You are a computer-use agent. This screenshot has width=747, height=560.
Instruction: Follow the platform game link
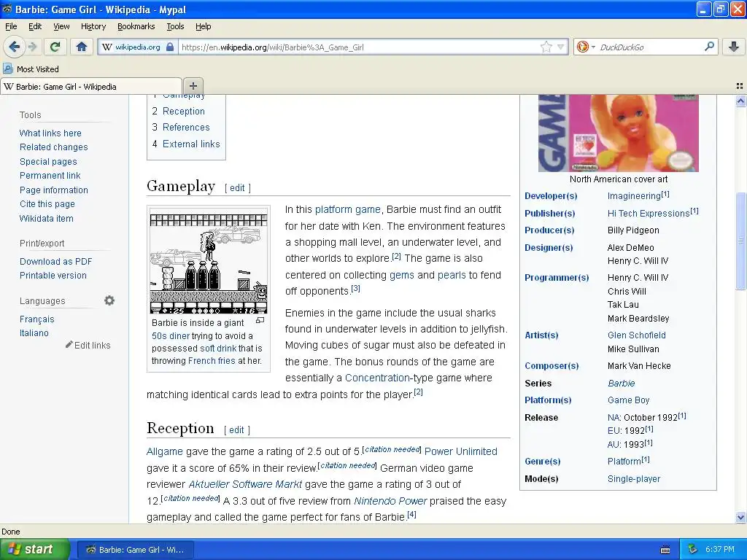point(347,209)
